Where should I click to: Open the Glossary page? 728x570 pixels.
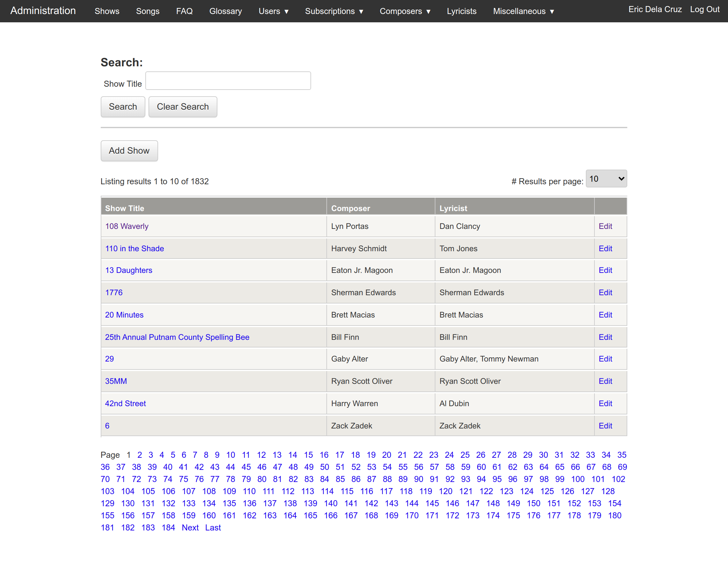tap(225, 11)
